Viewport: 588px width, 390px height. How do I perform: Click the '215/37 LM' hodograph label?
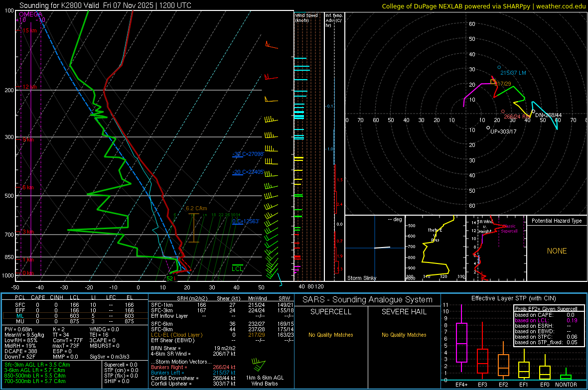click(x=513, y=73)
